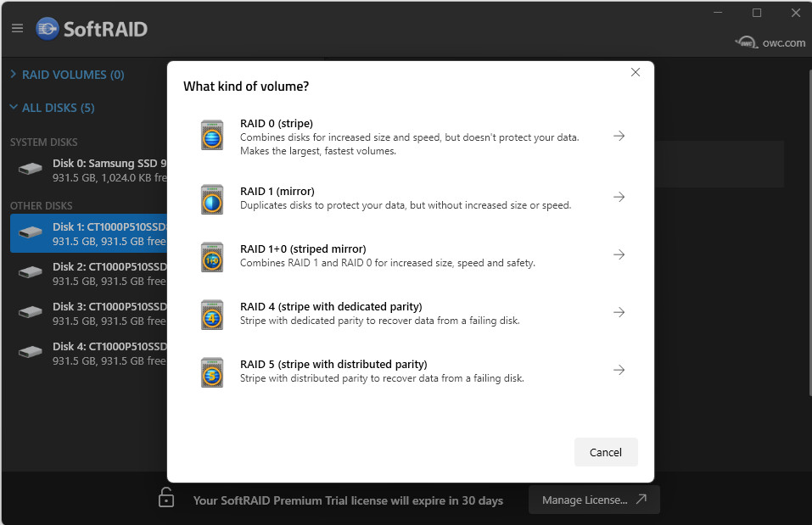Open the hamburger menu
This screenshot has width=812, height=525.
coord(17,28)
